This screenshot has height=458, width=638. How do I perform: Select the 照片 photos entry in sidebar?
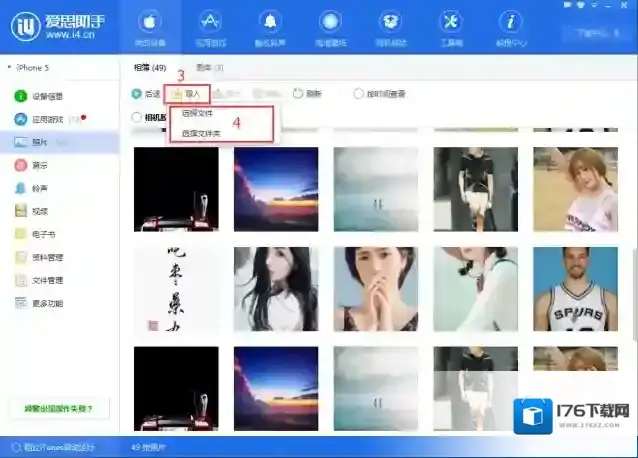click(x=59, y=142)
